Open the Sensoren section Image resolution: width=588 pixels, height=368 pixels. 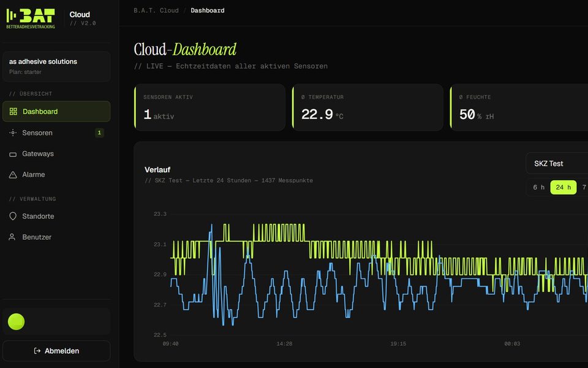pyautogui.click(x=56, y=132)
